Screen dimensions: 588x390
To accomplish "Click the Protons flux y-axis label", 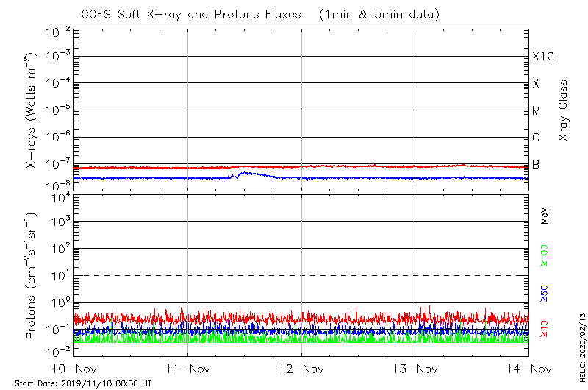I will 32,276.
